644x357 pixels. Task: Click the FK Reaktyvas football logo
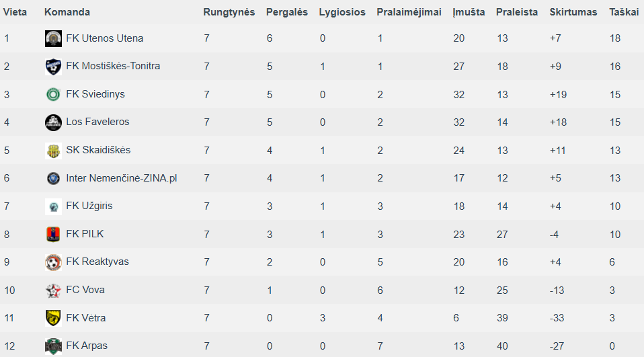(53, 262)
